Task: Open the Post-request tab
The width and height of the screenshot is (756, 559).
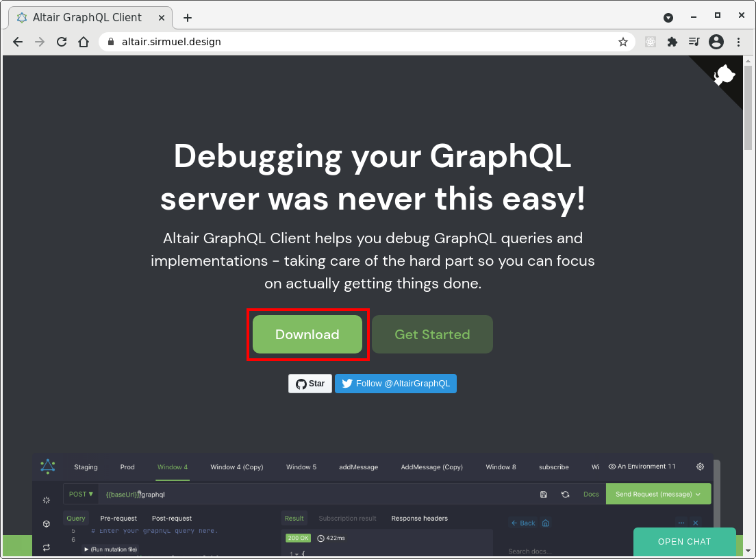Action: coord(172,519)
